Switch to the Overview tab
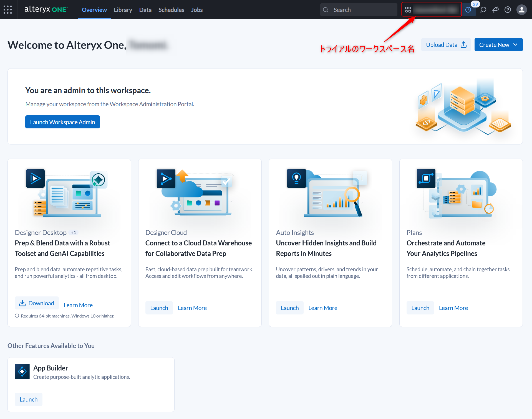This screenshot has width=532, height=419. [x=94, y=10]
